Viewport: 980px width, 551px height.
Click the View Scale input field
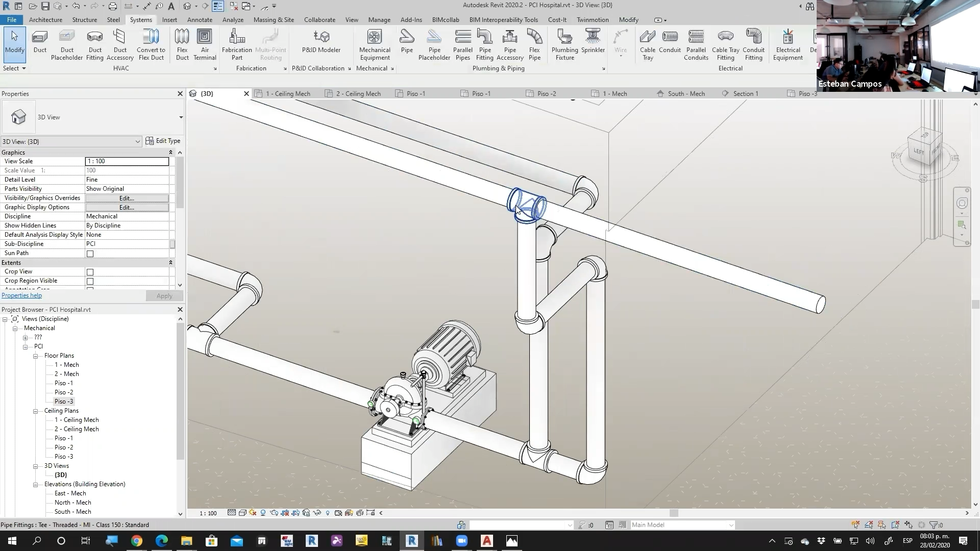pyautogui.click(x=127, y=161)
